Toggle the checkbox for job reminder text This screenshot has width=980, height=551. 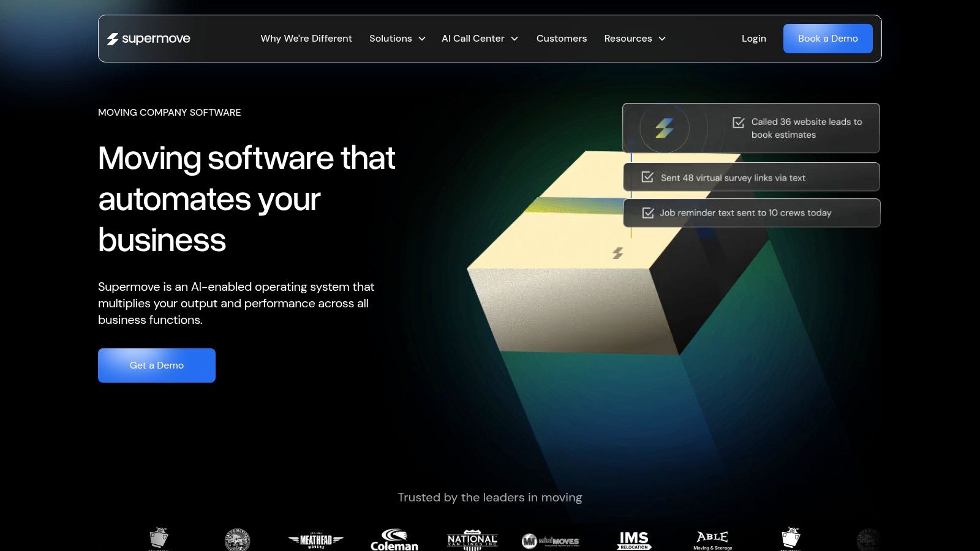tap(648, 212)
